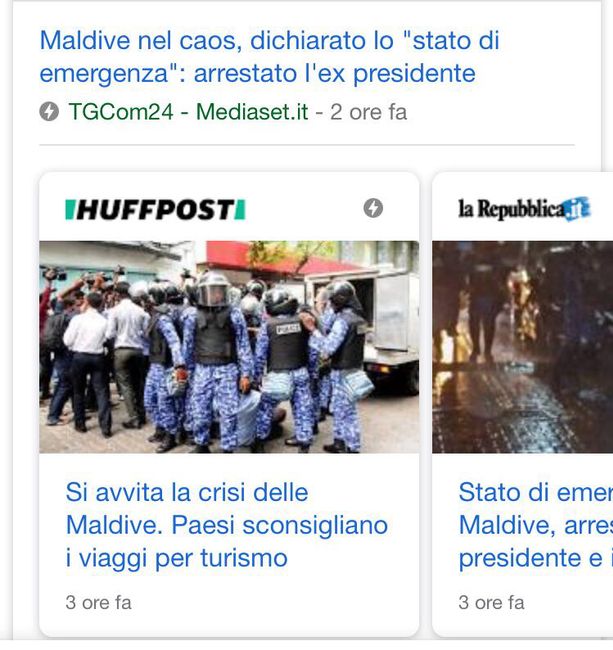Viewport: 613px width, 650px height.
Task: Click AMP lightning icon beside TGCom24
Action: click(x=49, y=112)
